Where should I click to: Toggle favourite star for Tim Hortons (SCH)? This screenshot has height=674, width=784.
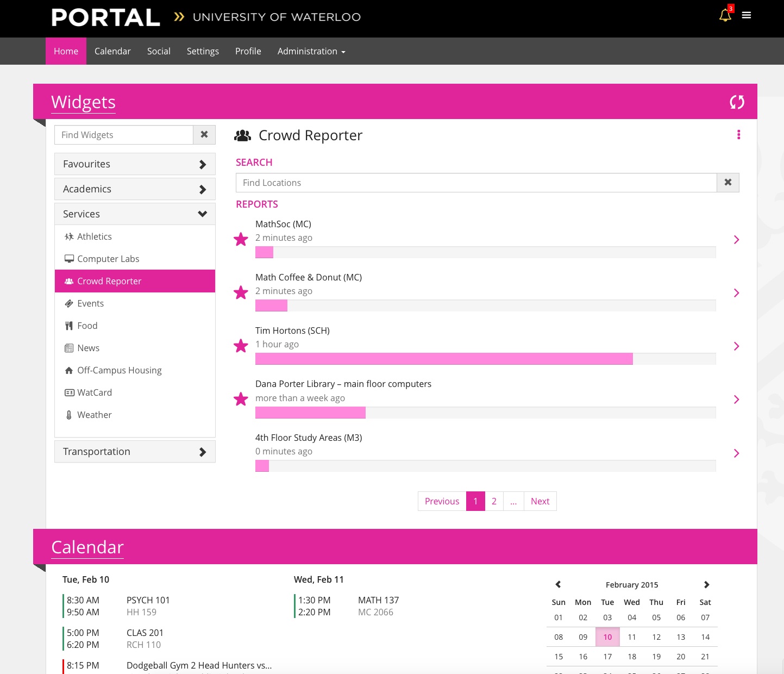point(241,346)
